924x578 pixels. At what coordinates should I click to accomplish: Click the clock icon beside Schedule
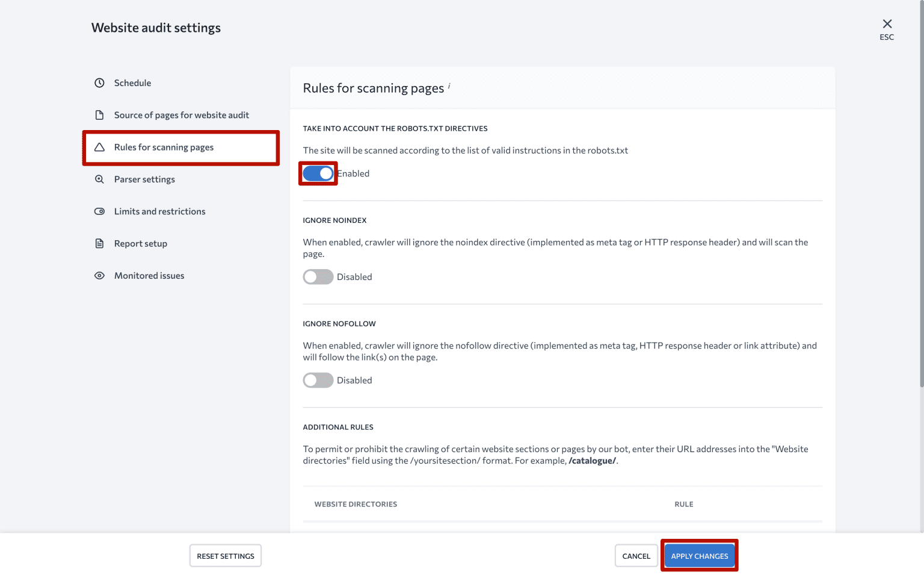[x=99, y=82]
